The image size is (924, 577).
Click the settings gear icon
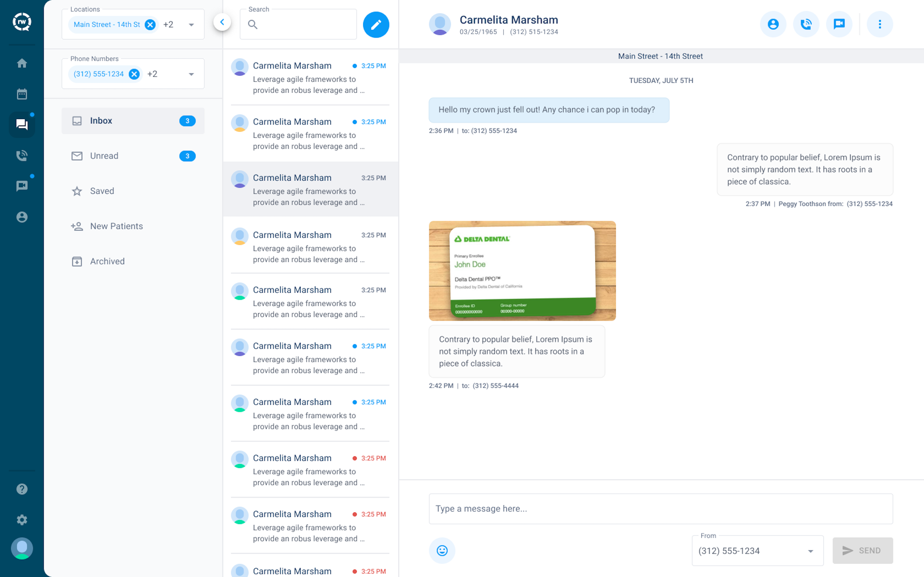coord(22,519)
